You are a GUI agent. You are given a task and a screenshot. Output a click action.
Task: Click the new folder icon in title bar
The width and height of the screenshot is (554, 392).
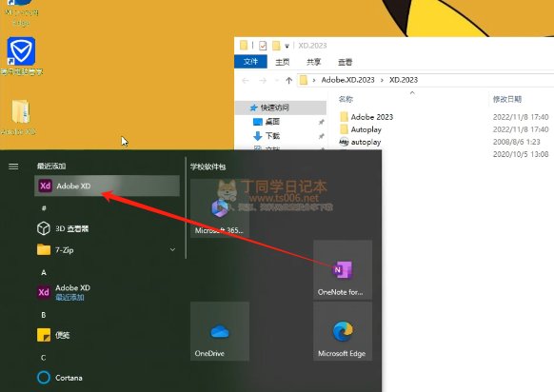276,46
